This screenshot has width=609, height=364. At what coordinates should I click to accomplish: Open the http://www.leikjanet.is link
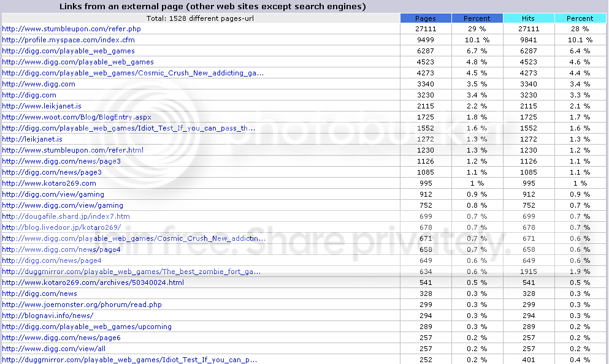pos(42,106)
